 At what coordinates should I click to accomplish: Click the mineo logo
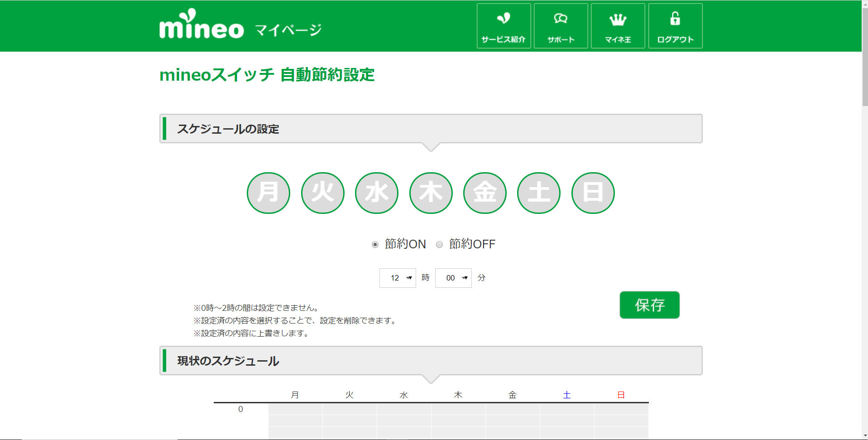pos(201,26)
